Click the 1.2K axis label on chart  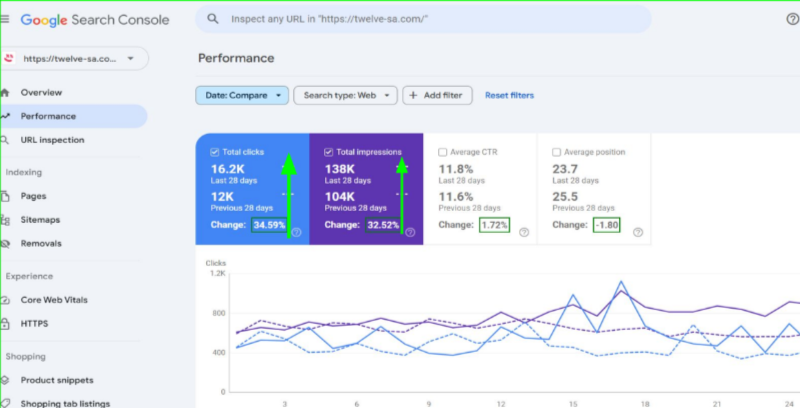coord(217,273)
